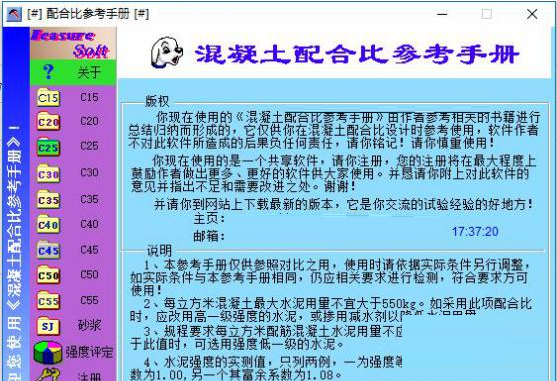Minimize the 配合比参考手册 window
The image size is (557, 381).
click(442, 14)
